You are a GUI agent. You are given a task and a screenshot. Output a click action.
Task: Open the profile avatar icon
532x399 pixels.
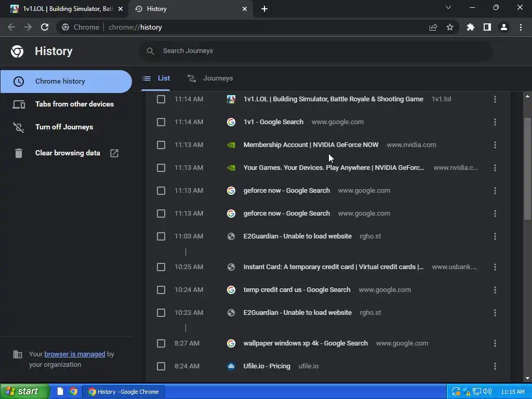click(504, 27)
